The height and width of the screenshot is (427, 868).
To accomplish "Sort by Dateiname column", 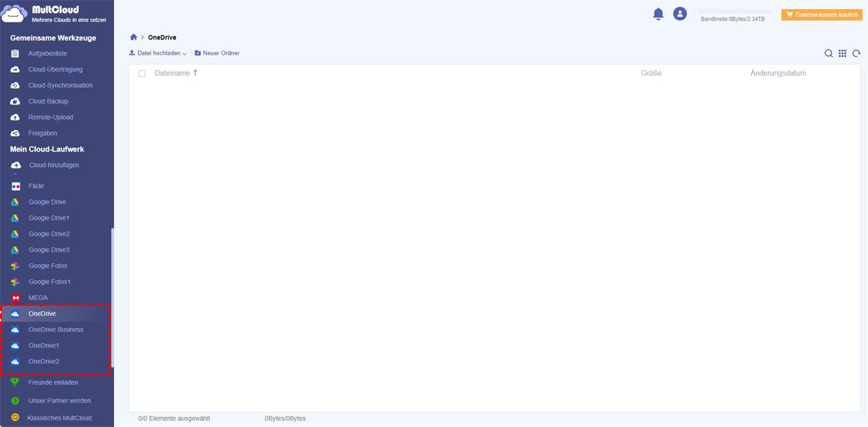I will (x=176, y=73).
